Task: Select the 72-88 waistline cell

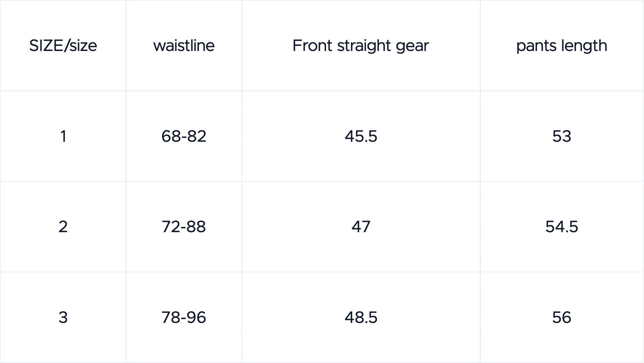Action: [184, 227]
